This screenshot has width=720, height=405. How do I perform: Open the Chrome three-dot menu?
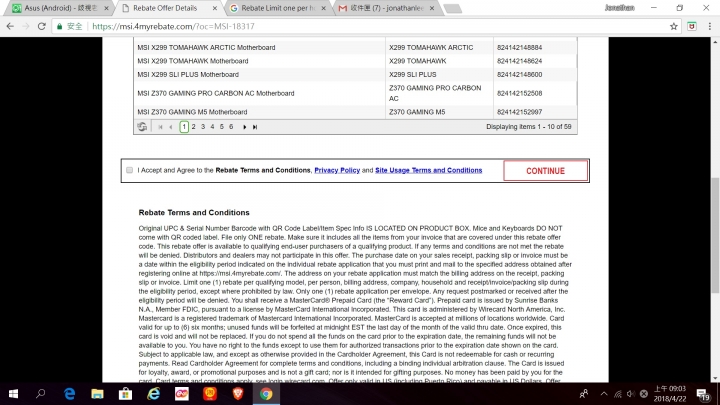point(709,27)
